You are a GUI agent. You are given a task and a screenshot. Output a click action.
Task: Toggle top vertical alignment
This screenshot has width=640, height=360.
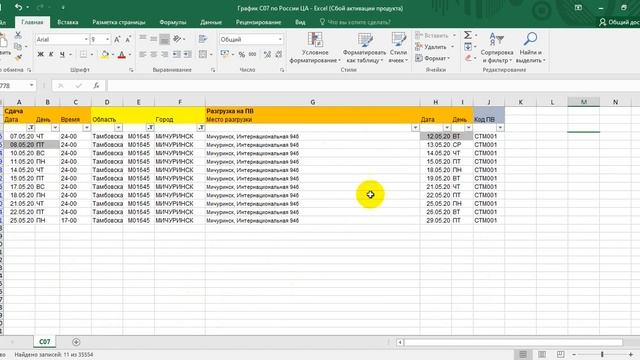coord(143,39)
